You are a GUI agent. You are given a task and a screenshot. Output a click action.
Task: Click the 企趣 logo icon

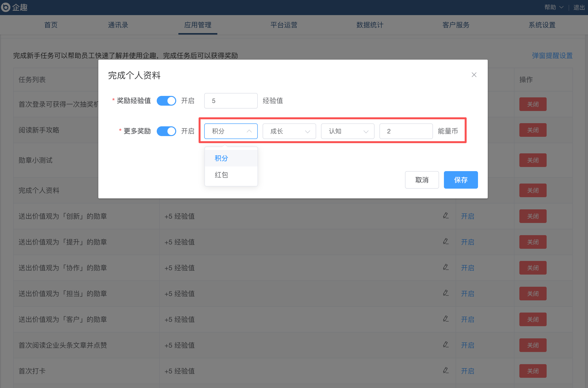5,7
